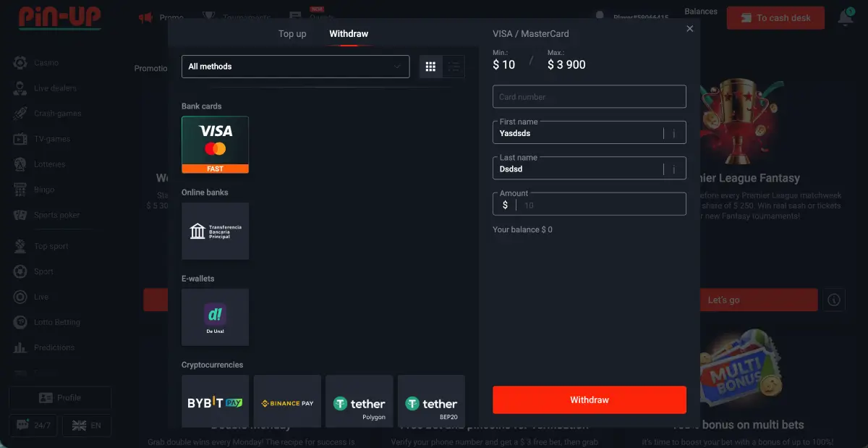Select the Withdraw tab
Viewport: 868px width, 448px height.
tap(349, 34)
